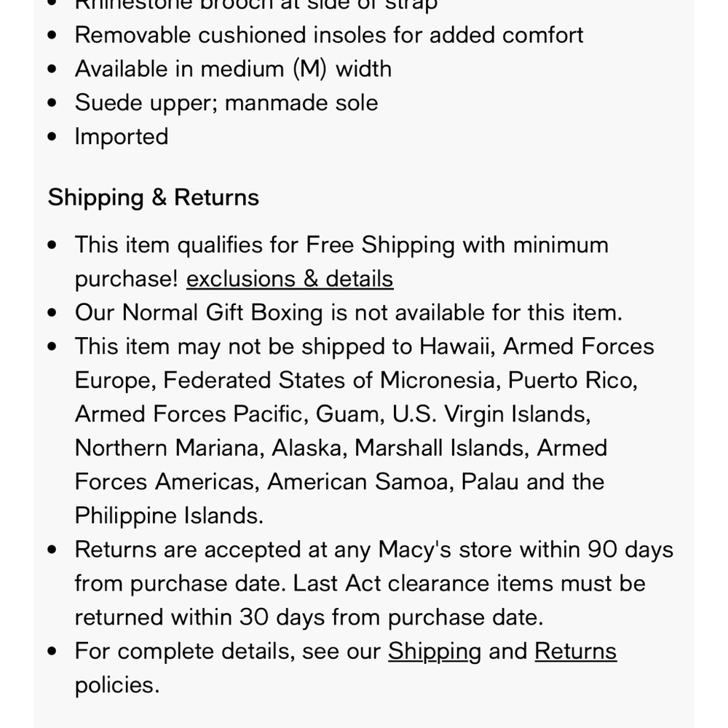
Task: Click the 'Rhinestone brooch' partial line
Action: click(256, 4)
